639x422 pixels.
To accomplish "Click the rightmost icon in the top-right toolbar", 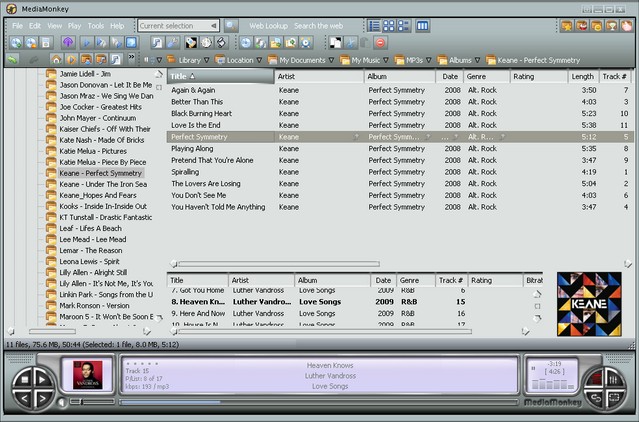I will pyautogui.click(x=627, y=25).
